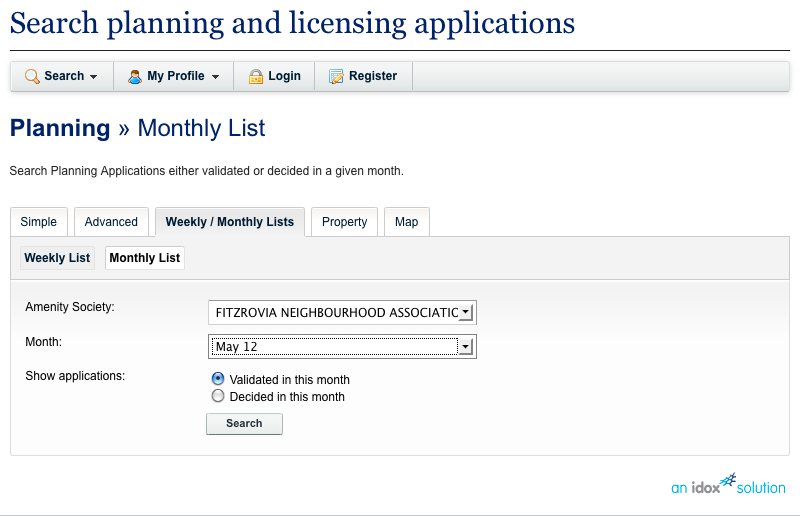Image resolution: width=800 pixels, height=516 pixels.
Task: Switch to the Simple tab
Action: point(39,222)
